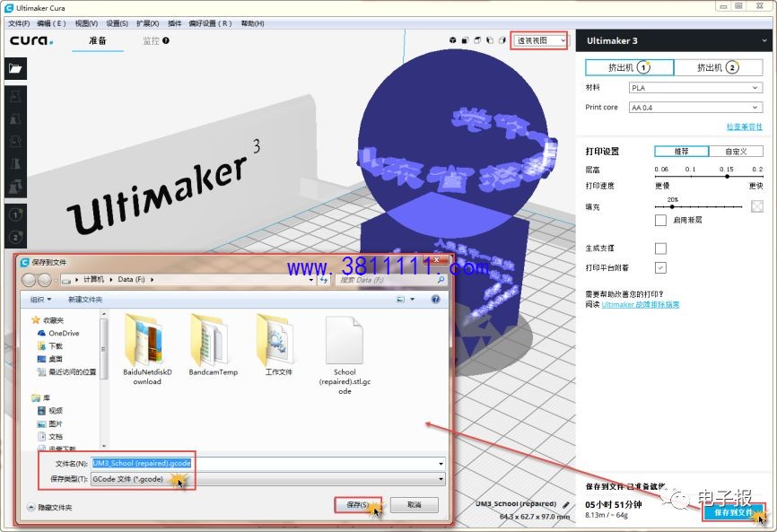Viewport: 777px width, 532px height.
Task: Click the 取消 cancel button in the dialog
Action: [415, 505]
